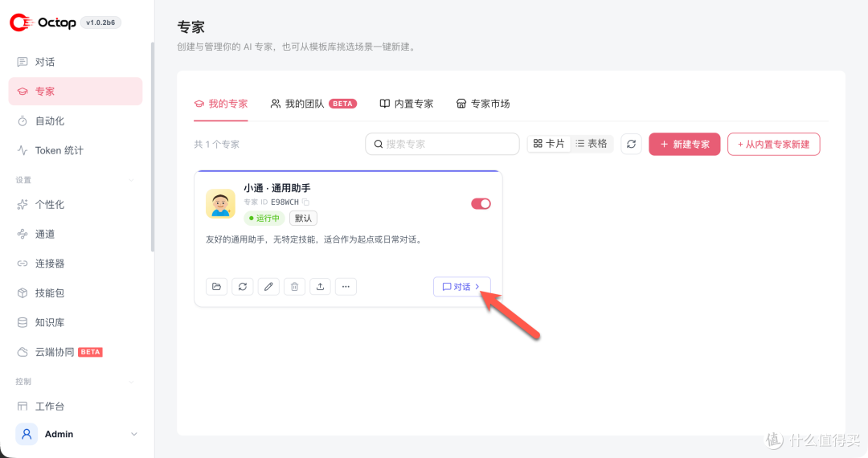Click the 小通 card sync icon
The width and height of the screenshot is (868, 458).
(x=243, y=287)
